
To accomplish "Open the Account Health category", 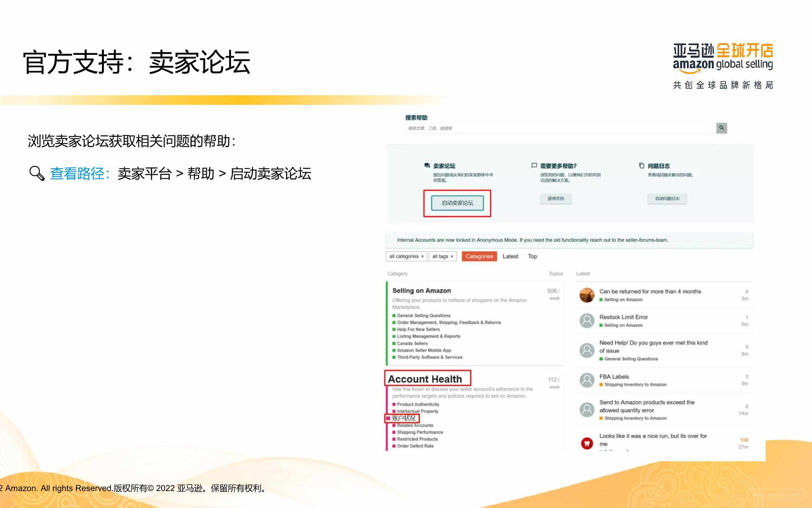I will (x=425, y=379).
